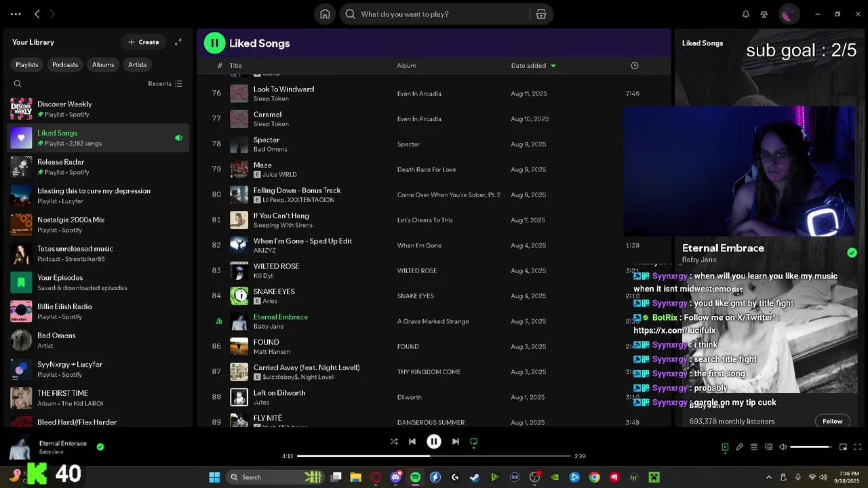This screenshot has height=488, width=868.
Task: Open Release Radar playlist in library
Action: tap(98, 167)
